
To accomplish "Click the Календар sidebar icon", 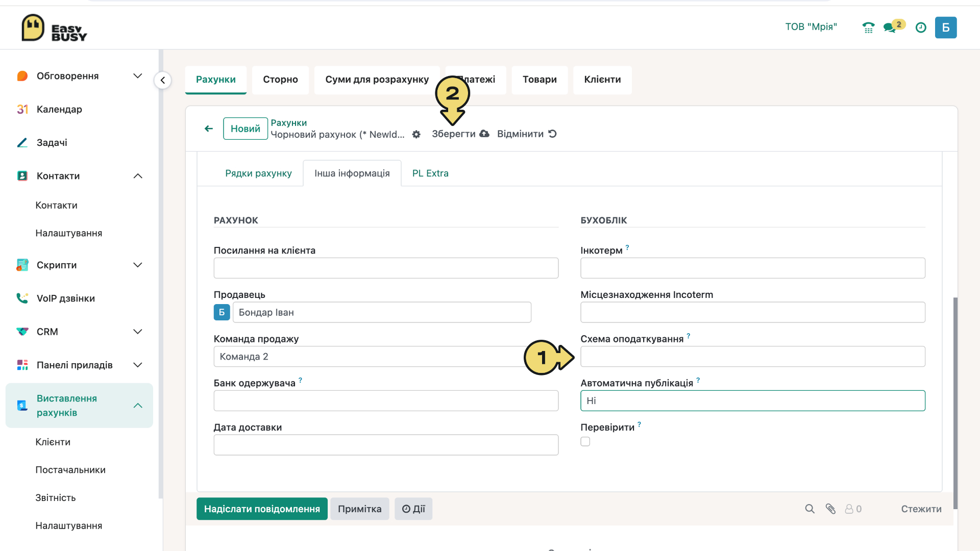I will click(x=22, y=109).
